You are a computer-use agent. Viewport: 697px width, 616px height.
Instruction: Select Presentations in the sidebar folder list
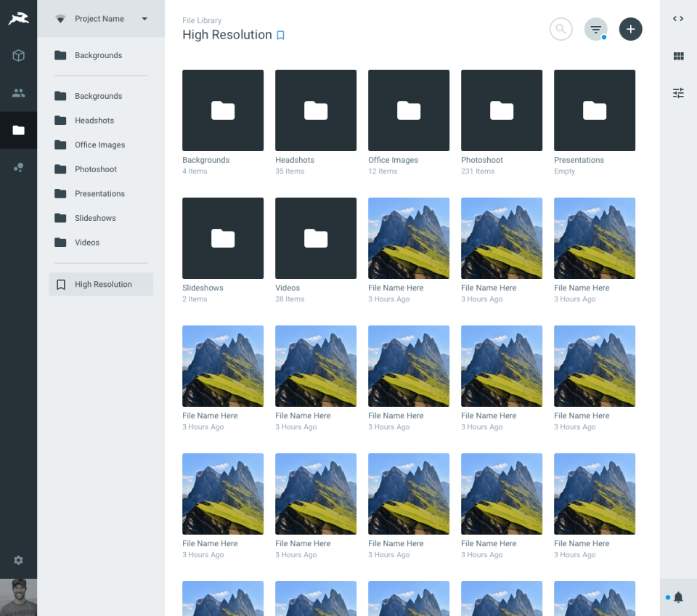point(101,194)
